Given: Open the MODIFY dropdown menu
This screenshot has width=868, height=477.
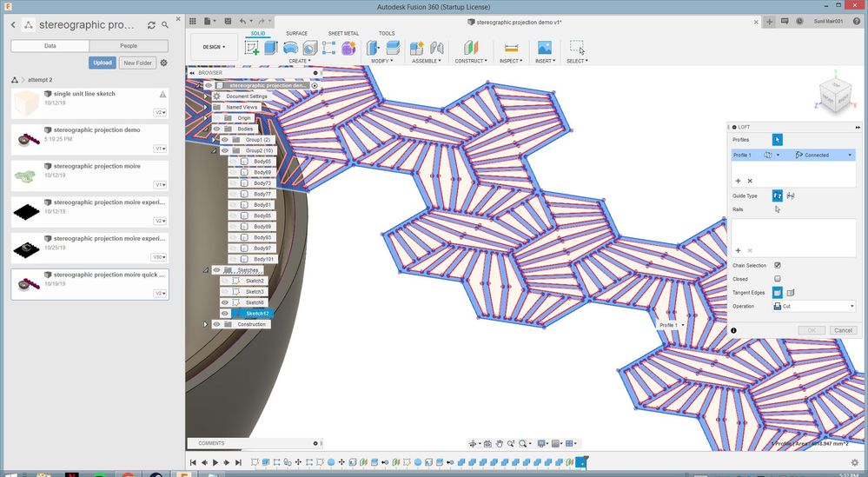Looking at the screenshot, I should (x=382, y=61).
